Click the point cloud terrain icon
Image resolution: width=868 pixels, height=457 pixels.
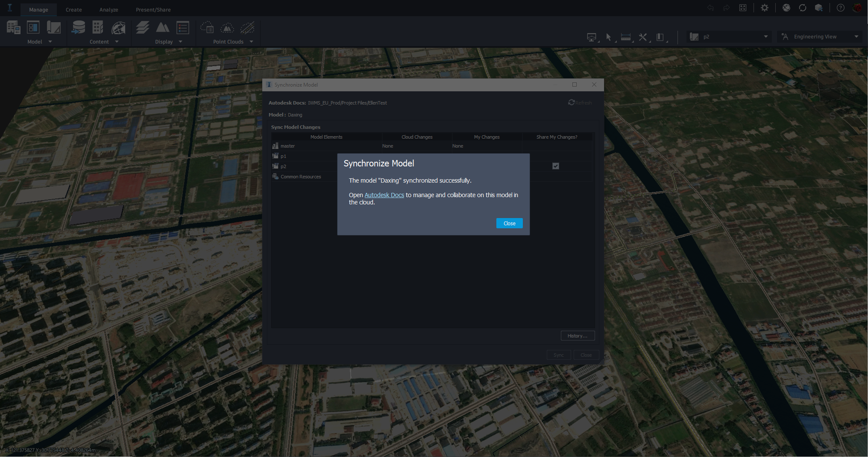point(227,28)
